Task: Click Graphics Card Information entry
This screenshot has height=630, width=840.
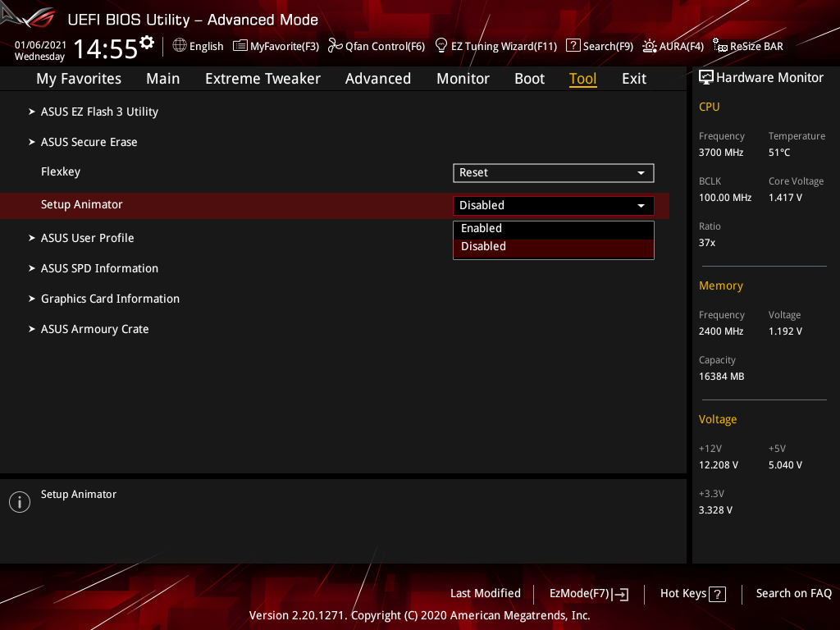Action: pos(111,299)
